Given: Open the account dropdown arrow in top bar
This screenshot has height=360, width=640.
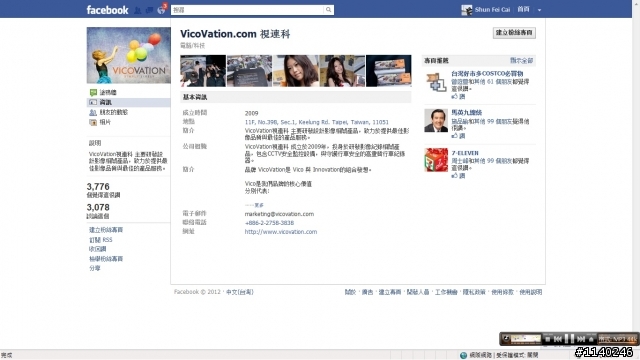Looking at the screenshot, I should pos(539,10).
